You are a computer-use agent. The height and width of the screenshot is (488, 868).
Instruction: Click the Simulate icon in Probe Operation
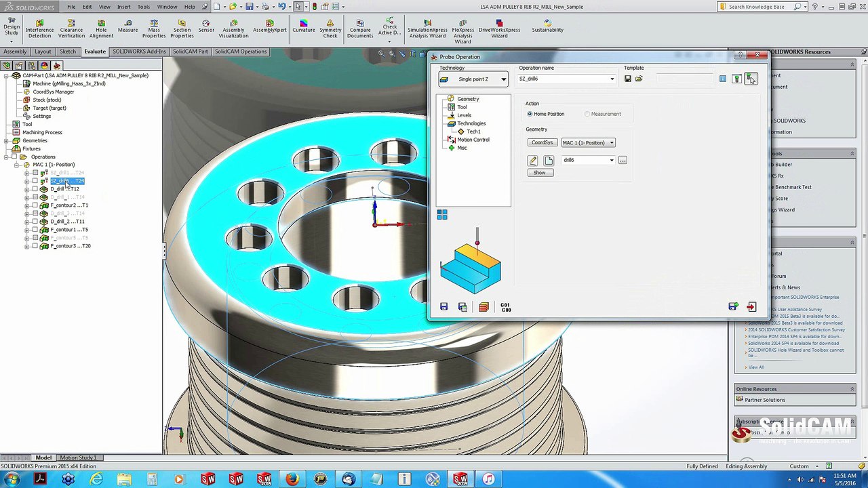click(484, 307)
